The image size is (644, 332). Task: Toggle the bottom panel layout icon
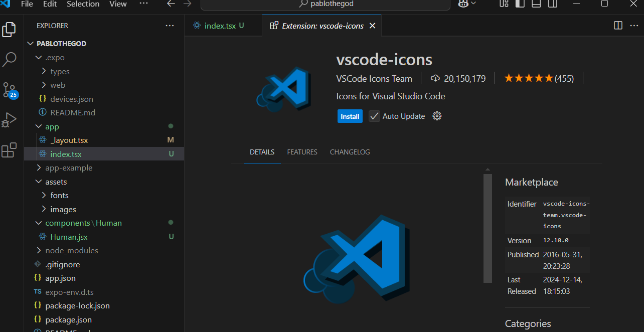point(536,4)
